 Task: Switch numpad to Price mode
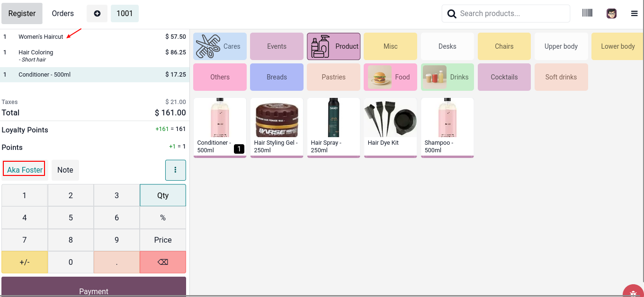tap(163, 240)
